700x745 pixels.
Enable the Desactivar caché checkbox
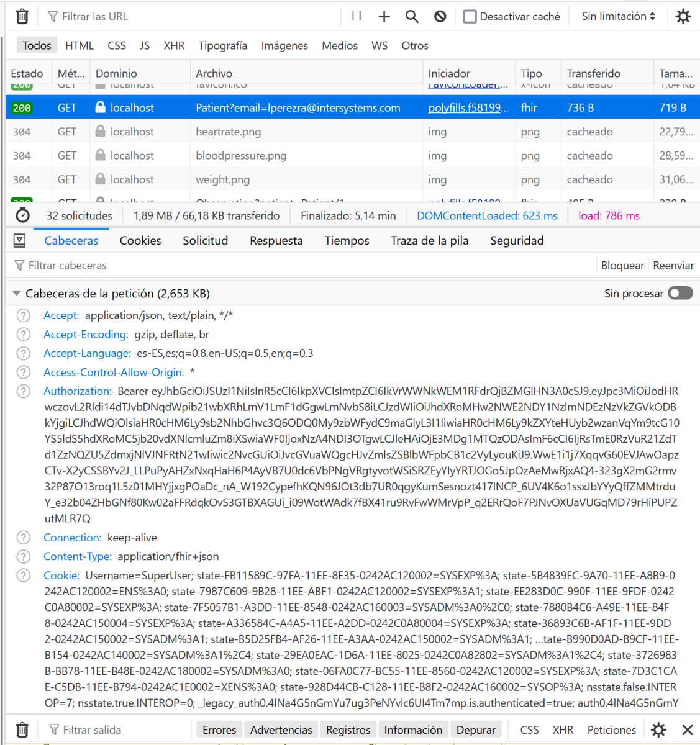click(x=470, y=17)
